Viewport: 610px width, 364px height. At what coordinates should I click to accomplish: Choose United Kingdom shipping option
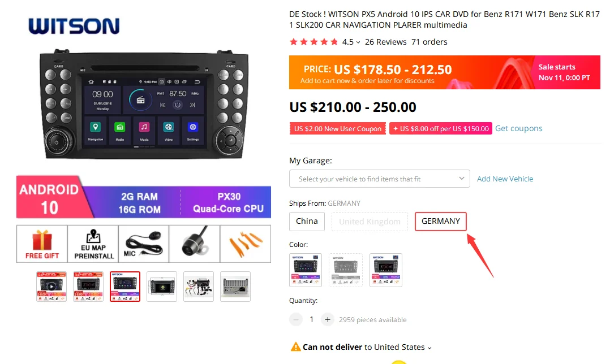pyautogui.click(x=370, y=222)
